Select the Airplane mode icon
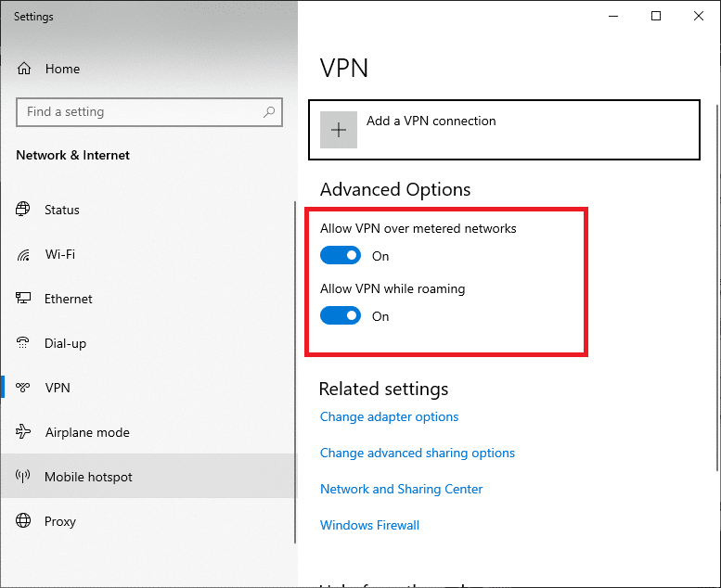 coord(24,432)
